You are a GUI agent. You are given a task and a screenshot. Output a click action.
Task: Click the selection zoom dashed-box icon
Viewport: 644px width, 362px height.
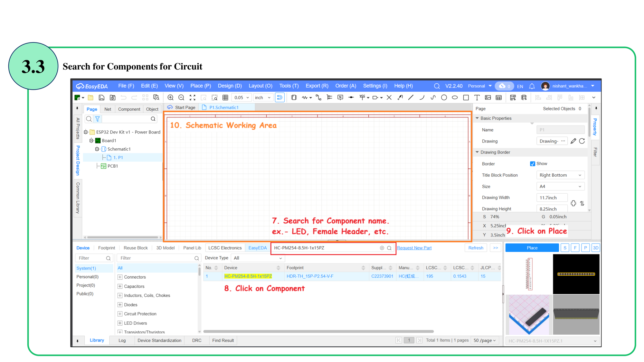214,97
